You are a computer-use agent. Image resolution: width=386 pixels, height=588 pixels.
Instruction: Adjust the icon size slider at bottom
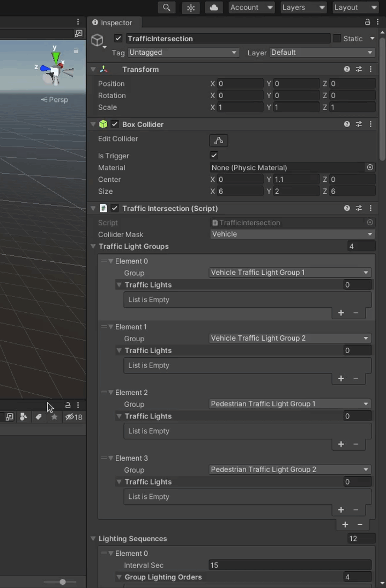pos(63,582)
